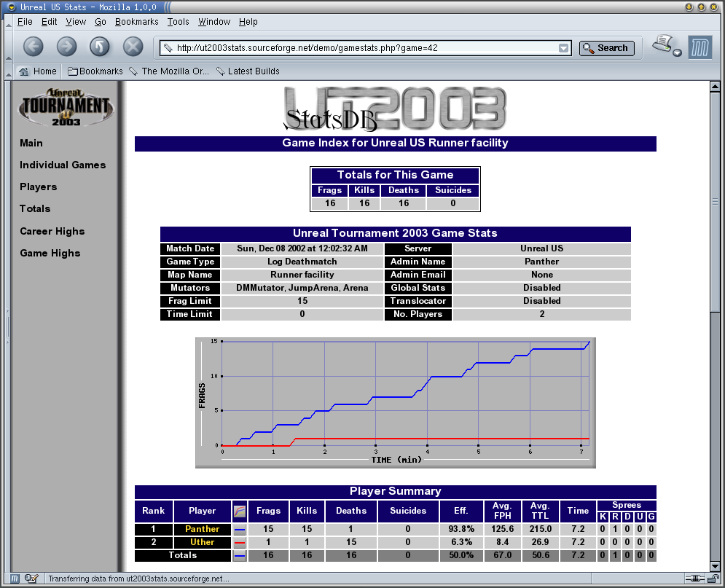Open the View menu
Viewport: 725px width, 588px height.
tap(76, 22)
